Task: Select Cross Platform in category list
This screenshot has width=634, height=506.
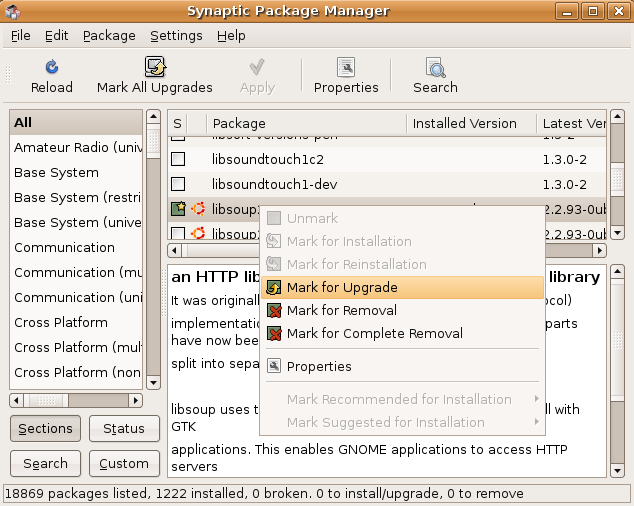Action: pos(61,322)
